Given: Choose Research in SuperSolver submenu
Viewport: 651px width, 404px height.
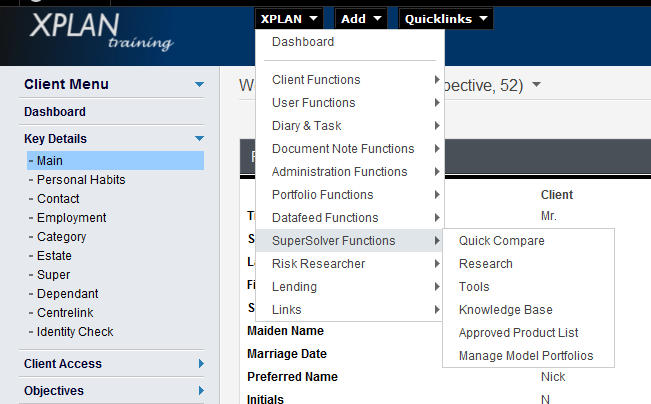Looking at the screenshot, I should click(x=485, y=264).
